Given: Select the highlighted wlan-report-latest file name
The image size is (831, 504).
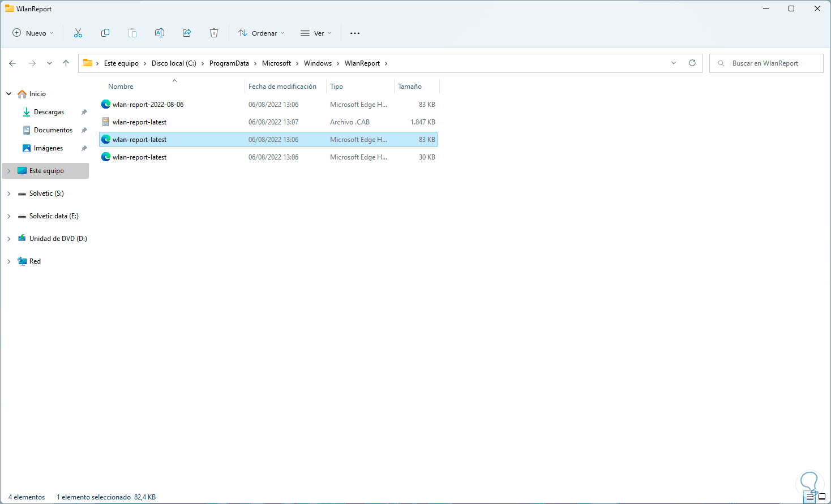Looking at the screenshot, I should 139,140.
